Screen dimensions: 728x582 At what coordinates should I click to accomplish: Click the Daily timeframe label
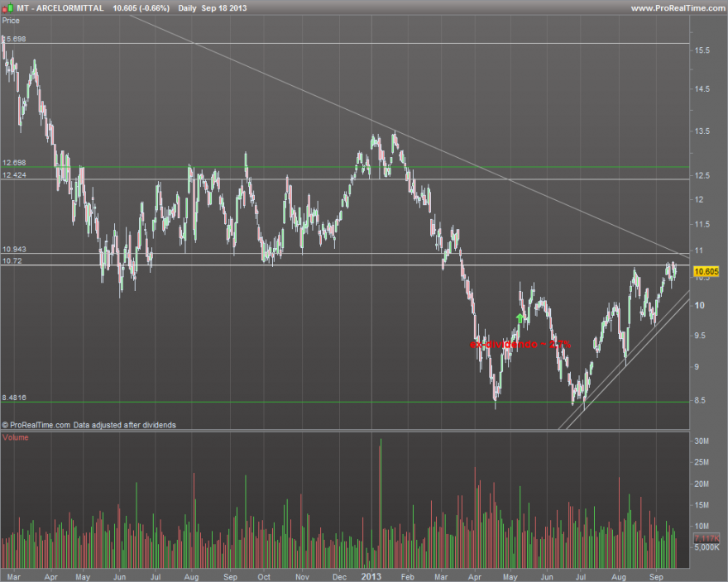point(187,8)
